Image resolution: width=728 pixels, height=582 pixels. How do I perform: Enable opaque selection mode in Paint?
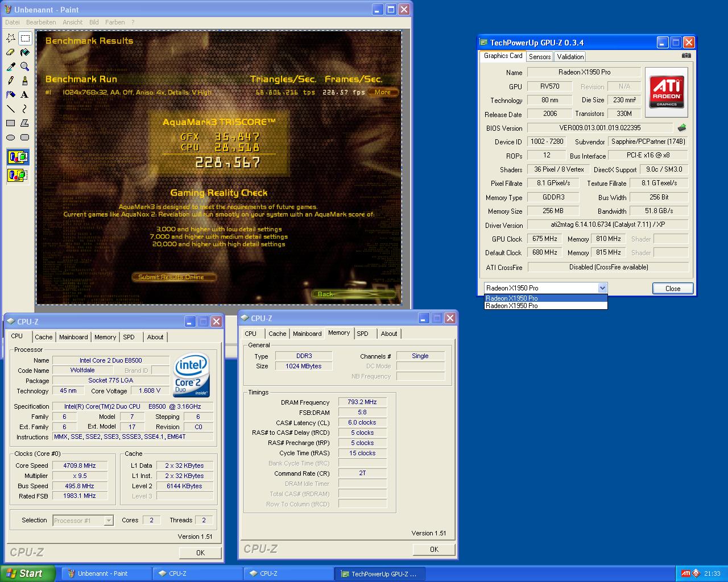point(18,157)
